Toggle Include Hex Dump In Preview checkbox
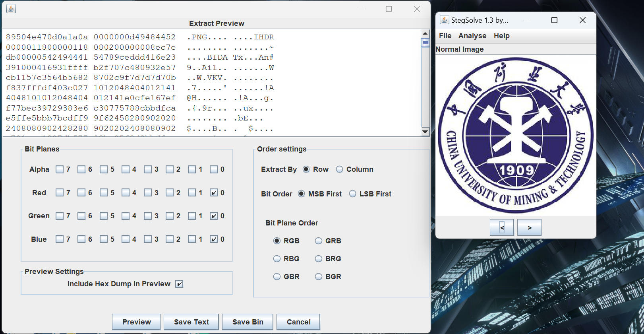 coord(179,284)
